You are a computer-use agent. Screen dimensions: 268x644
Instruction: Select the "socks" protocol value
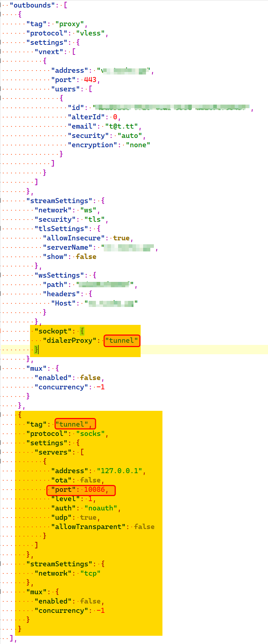point(90,434)
